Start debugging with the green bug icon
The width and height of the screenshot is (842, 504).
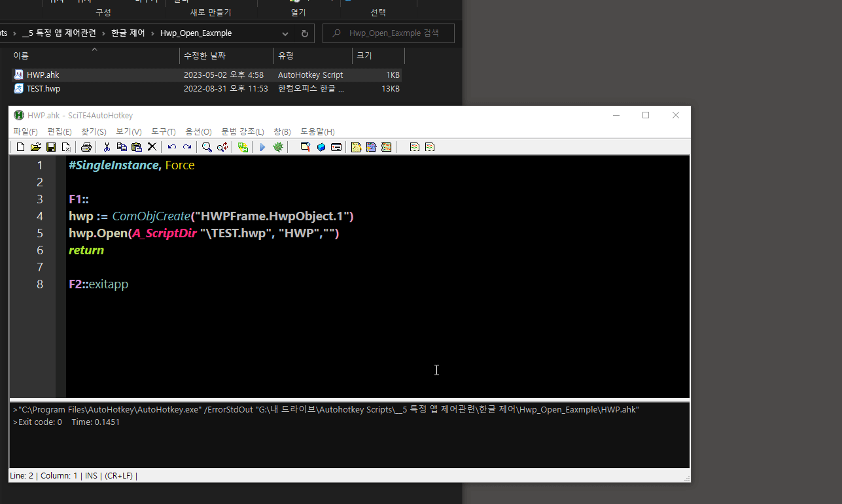pos(278,147)
